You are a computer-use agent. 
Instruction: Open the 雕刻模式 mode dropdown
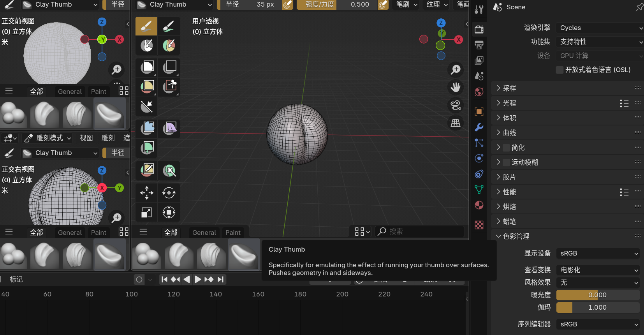[48, 138]
